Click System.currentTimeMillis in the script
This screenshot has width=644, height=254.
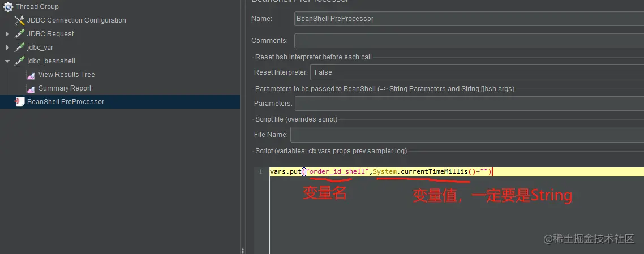coord(420,172)
